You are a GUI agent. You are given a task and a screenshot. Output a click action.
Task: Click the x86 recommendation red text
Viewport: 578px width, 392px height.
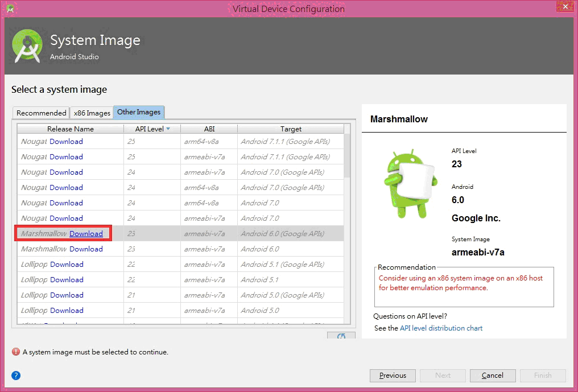click(x=460, y=283)
